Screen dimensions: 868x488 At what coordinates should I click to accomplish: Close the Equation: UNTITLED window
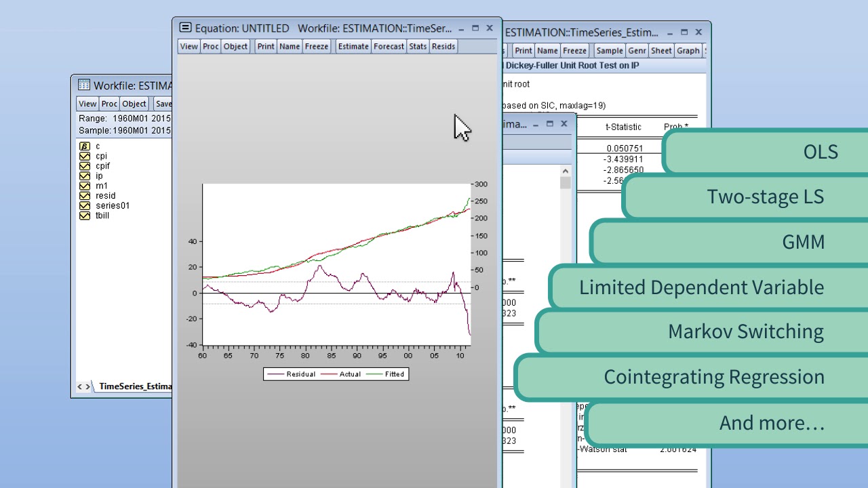(490, 28)
